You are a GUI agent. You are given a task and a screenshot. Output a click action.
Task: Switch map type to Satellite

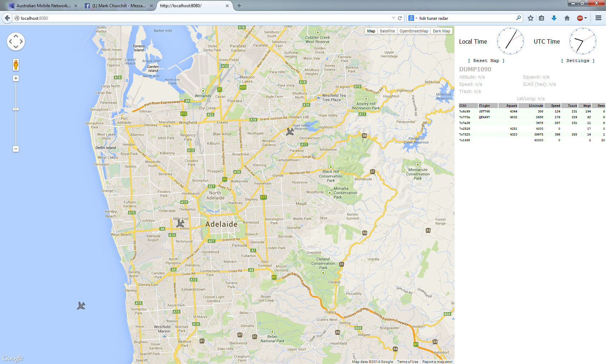click(x=387, y=31)
